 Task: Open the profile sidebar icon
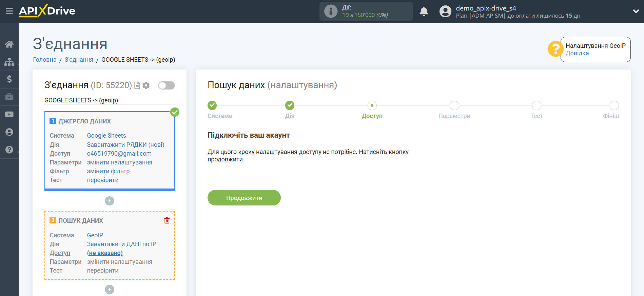click(x=9, y=132)
